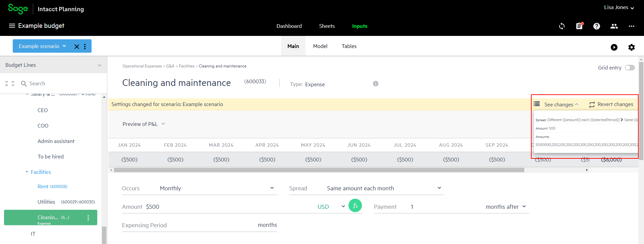Select the COO budget line
644x244 pixels.
tap(43, 126)
